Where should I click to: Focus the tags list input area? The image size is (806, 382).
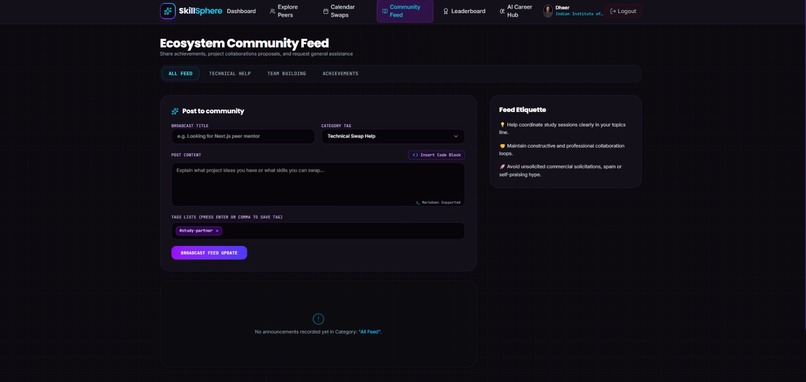tap(318, 231)
